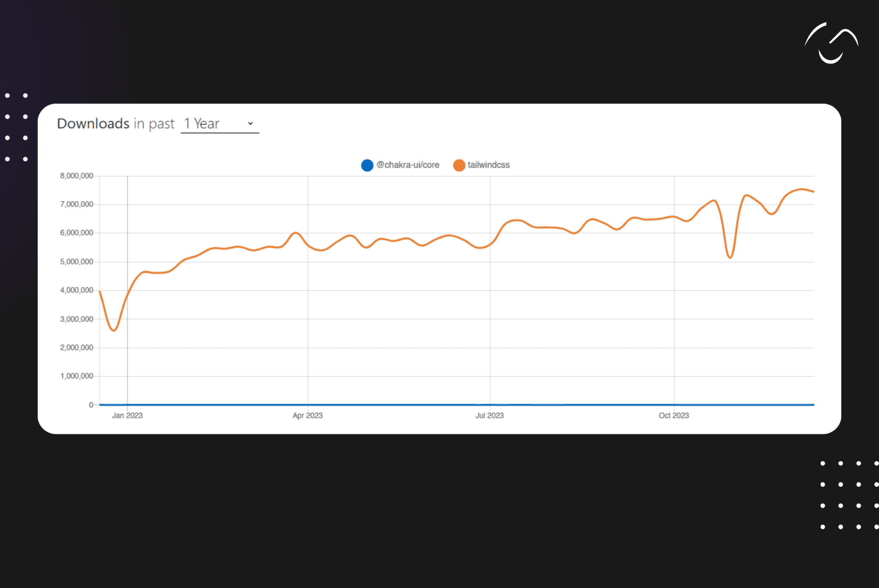The image size is (879, 588).
Task: Click the 5,000,000 y-axis label
Action: (76, 262)
